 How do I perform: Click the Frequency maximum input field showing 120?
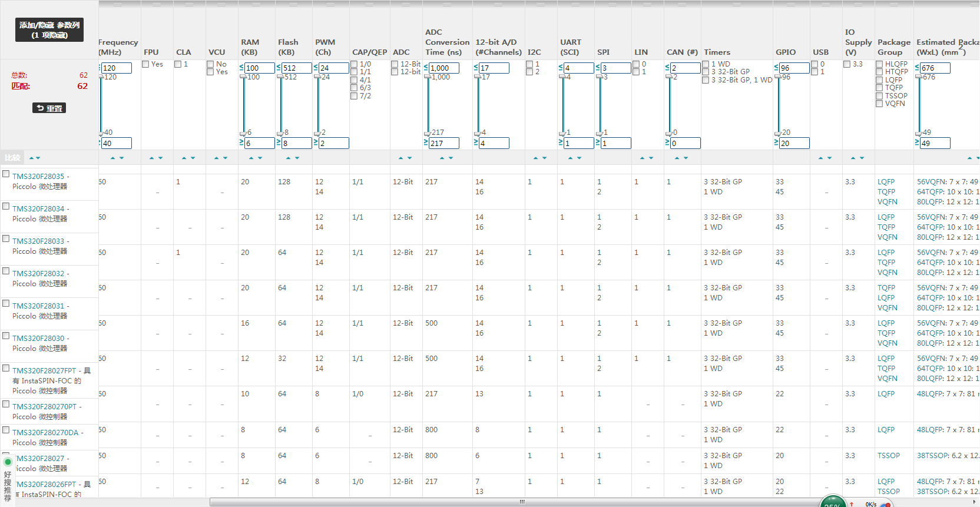click(116, 68)
